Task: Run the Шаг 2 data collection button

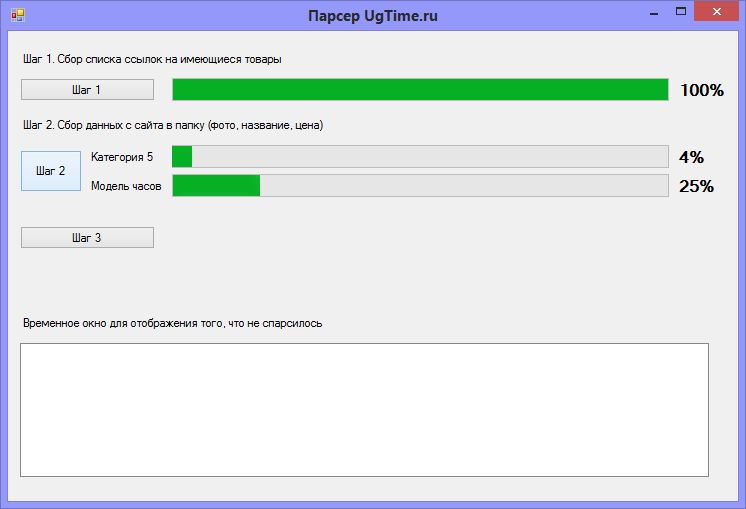Action: (51, 171)
